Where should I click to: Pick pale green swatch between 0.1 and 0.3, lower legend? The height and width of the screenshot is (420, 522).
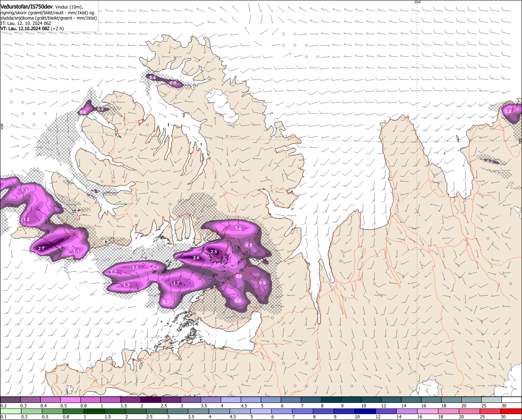click(x=10, y=411)
